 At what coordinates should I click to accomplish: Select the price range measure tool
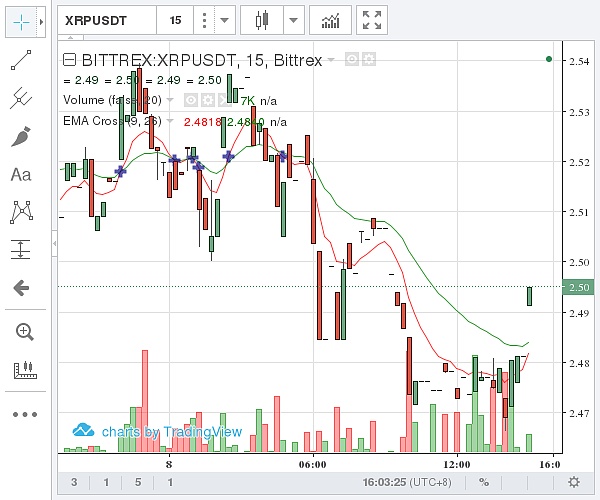point(21,249)
